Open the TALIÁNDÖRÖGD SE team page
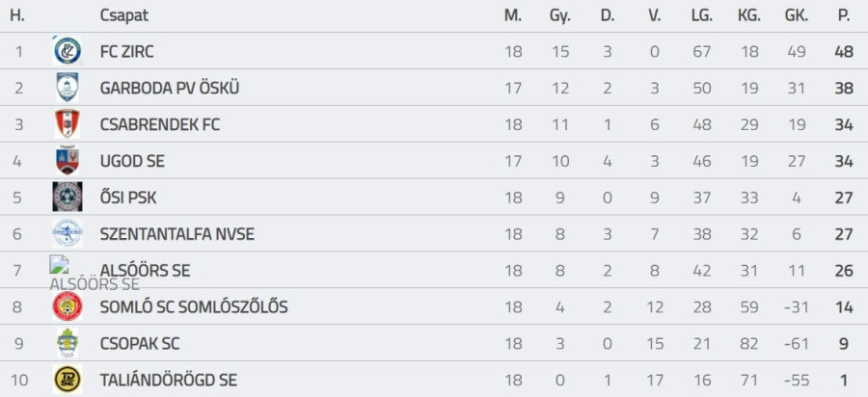The width and height of the screenshot is (868, 397). point(168,381)
